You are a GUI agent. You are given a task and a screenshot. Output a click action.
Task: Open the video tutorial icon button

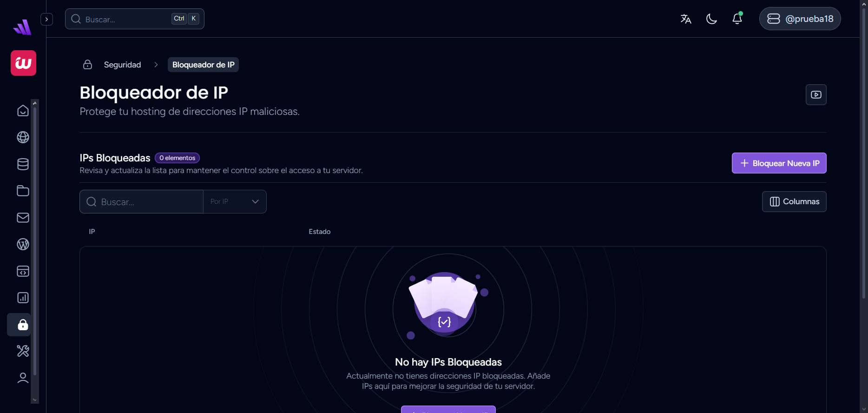pyautogui.click(x=816, y=95)
